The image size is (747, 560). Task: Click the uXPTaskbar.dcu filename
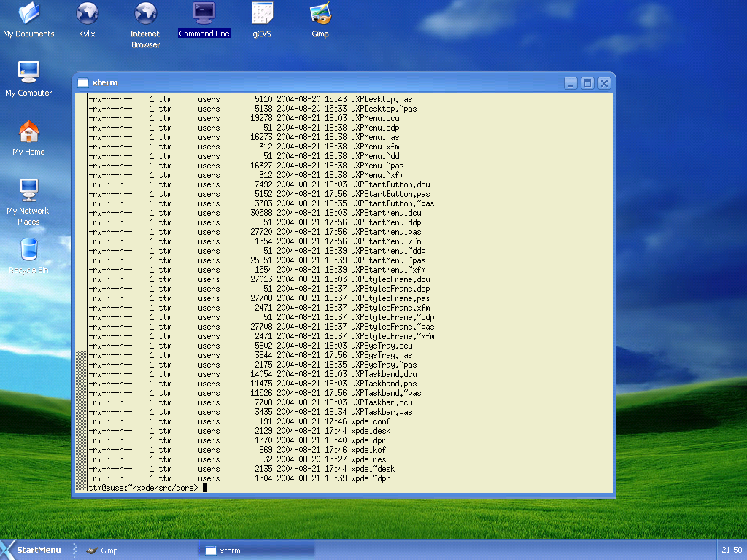[382, 402]
